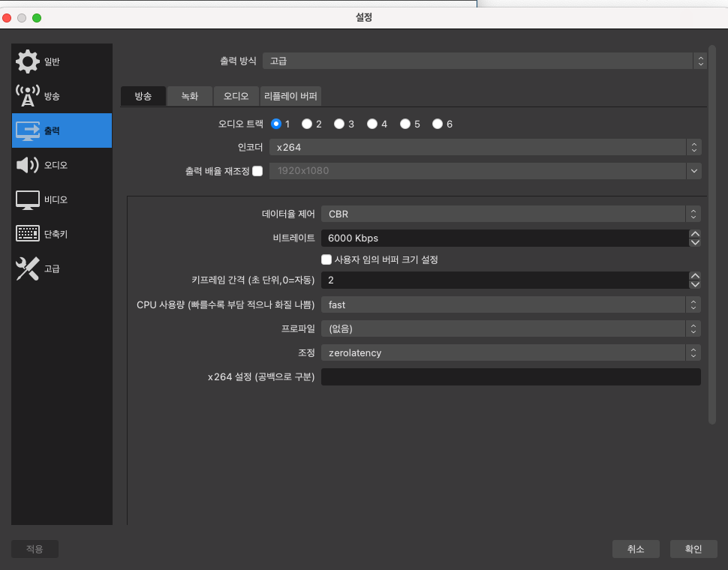Open the 오디오 (Audio) speaker icon
The width and height of the screenshot is (728, 570).
click(x=28, y=165)
